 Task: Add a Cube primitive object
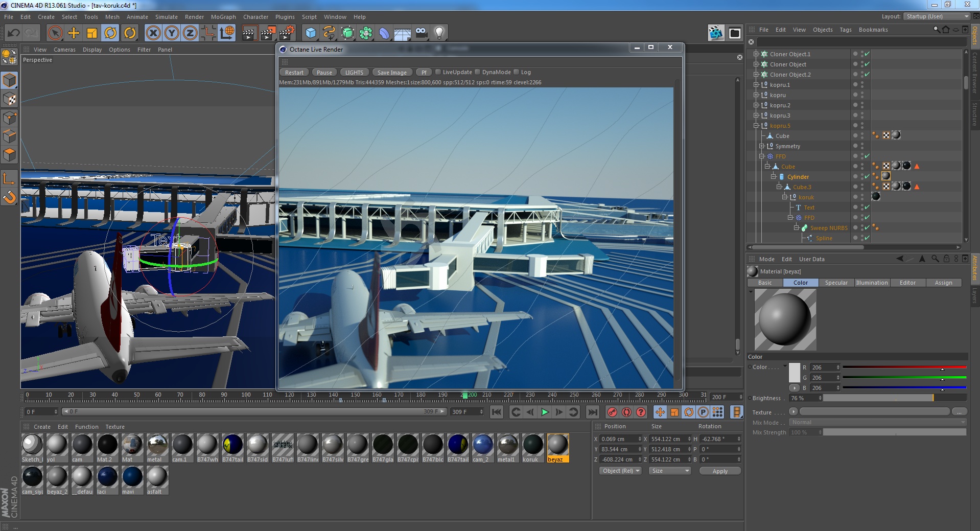[311, 33]
